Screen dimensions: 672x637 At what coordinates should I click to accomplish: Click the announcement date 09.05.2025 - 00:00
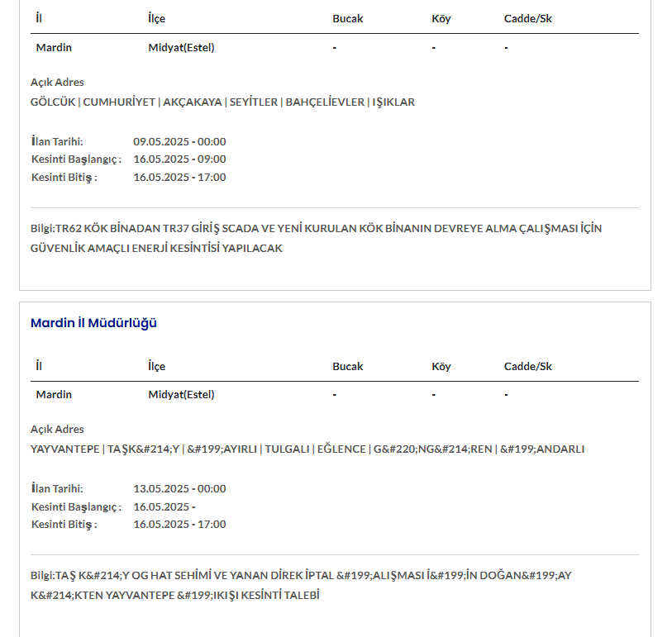click(179, 141)
